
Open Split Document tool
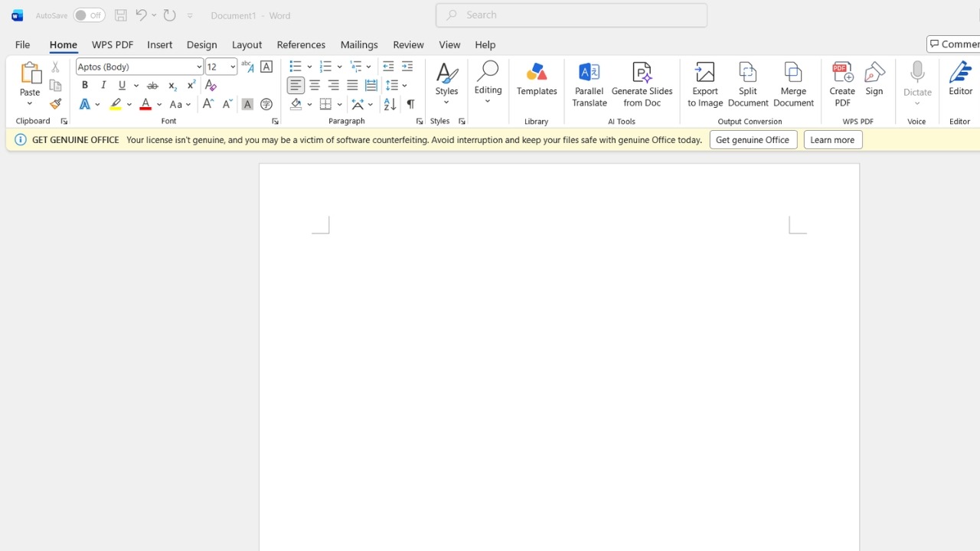pyautogui.click(x=748, y=85)
